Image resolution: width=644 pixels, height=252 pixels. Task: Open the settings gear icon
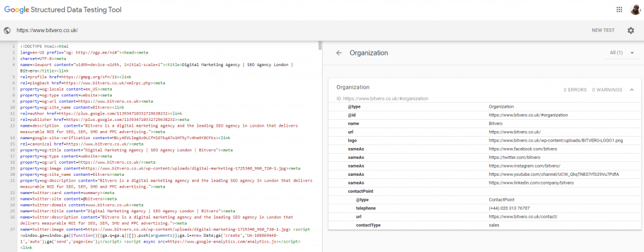click(631, 30)
